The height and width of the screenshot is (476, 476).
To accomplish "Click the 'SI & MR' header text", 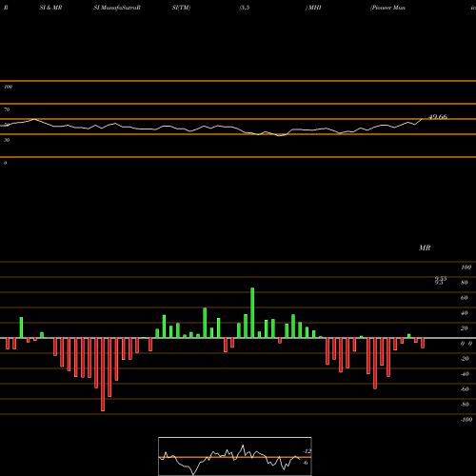I will tap(50, 8).
